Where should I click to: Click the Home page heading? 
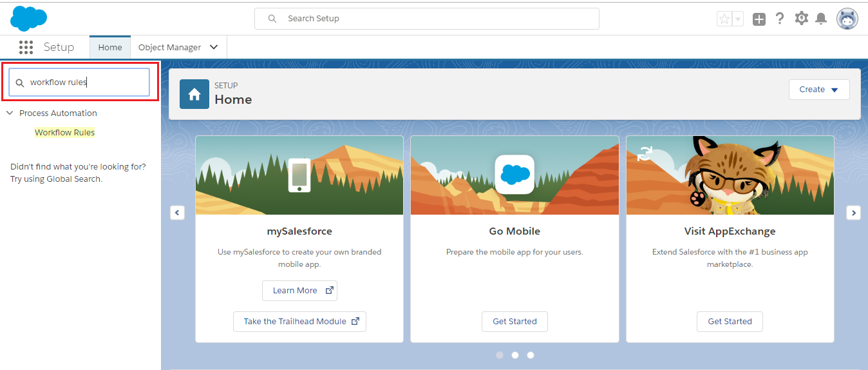233,99
